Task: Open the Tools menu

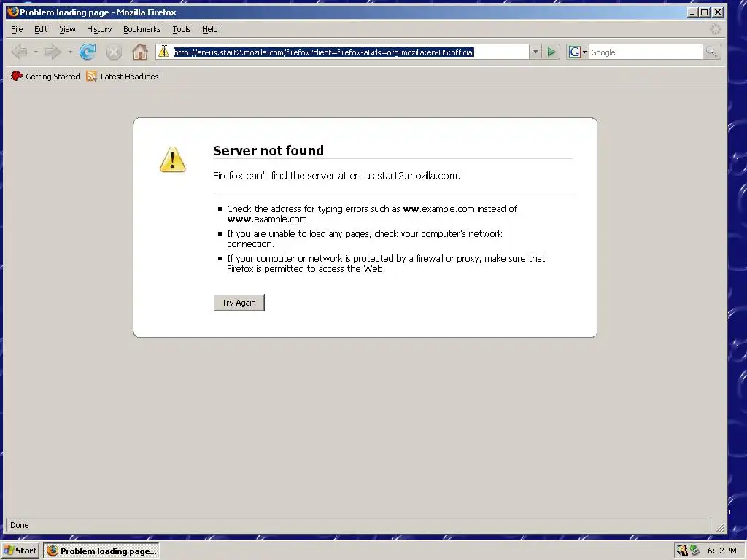Action: click(x=182, y=29)
